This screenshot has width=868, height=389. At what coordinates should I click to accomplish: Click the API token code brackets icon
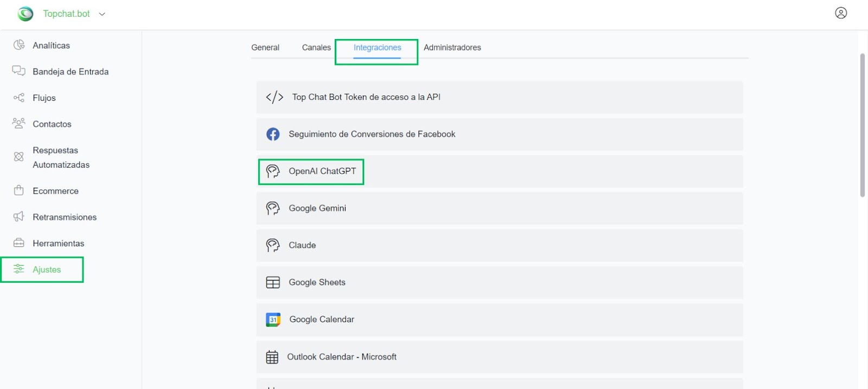point(275,97)
